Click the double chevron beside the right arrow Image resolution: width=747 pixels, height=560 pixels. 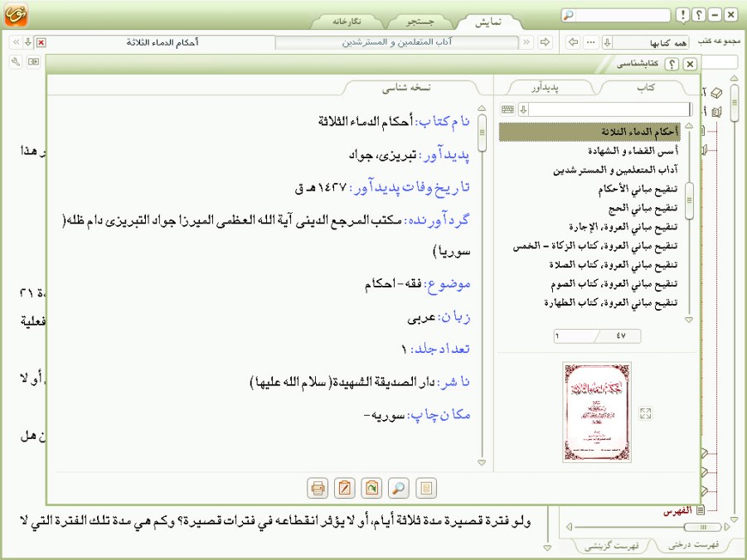526,42
